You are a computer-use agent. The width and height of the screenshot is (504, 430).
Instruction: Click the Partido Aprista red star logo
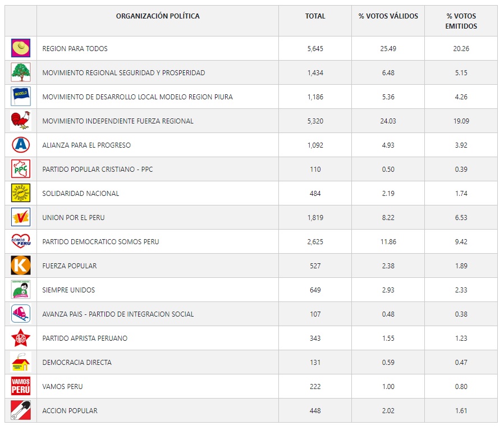pyautogui.click(x=21, y=338)
